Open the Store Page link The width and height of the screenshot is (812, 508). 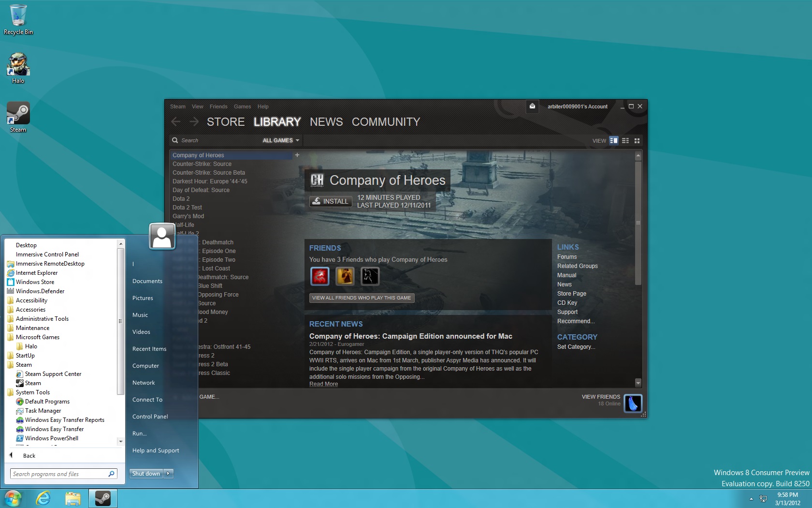(571, 294)
